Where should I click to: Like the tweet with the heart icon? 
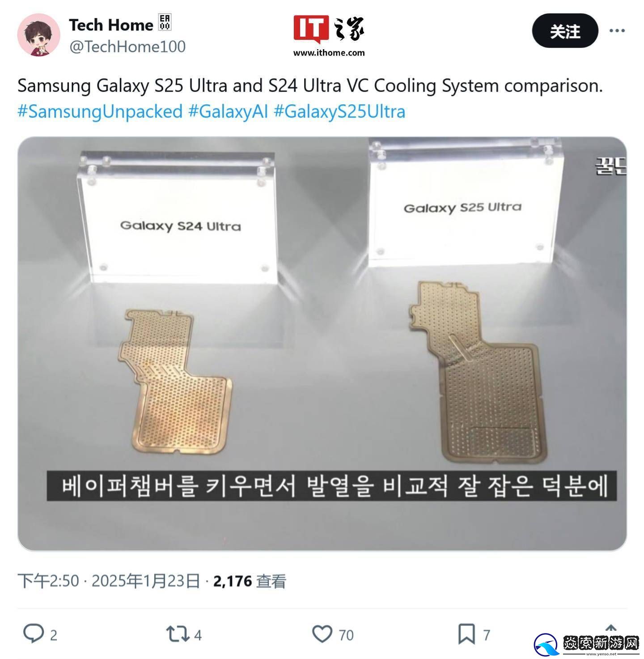pyautogui.click(x=322, y=634)
